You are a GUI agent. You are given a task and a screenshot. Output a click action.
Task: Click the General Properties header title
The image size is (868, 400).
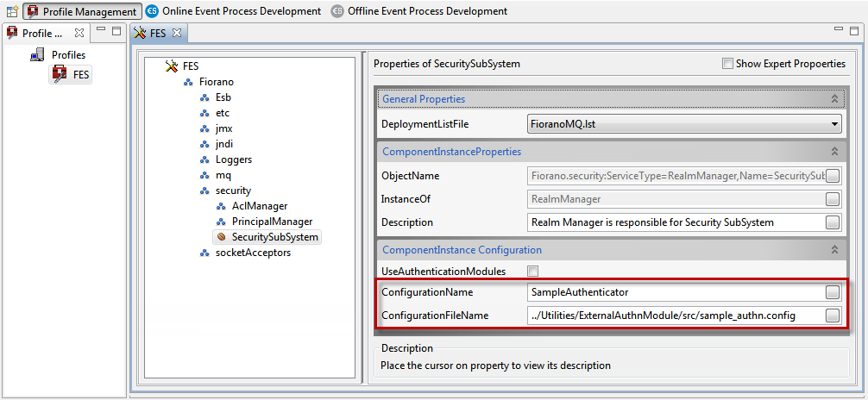click(x=424, y=99)
